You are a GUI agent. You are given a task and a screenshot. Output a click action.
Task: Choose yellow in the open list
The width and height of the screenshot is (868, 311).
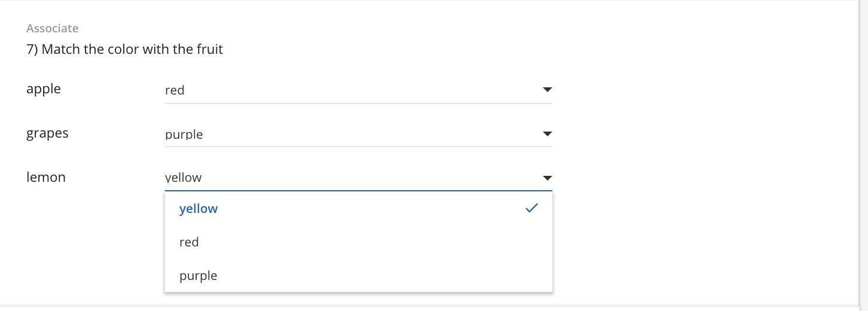pyautogui.click(x=198, y=209)
